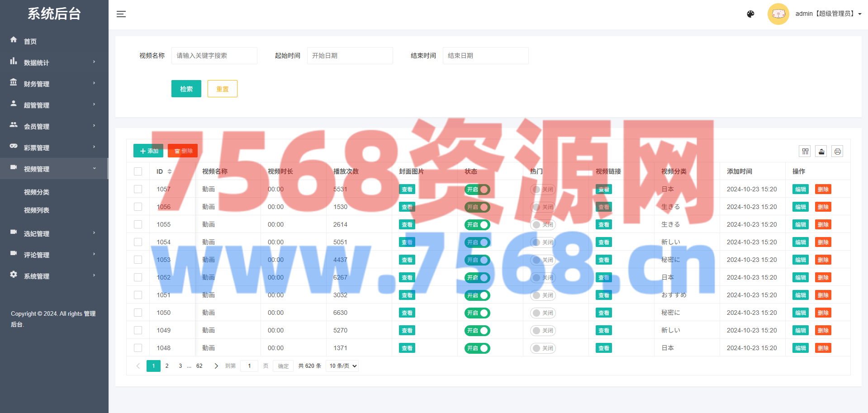Open 视频分类 submenu item
The image size is (868, 413).
point(37,192)
